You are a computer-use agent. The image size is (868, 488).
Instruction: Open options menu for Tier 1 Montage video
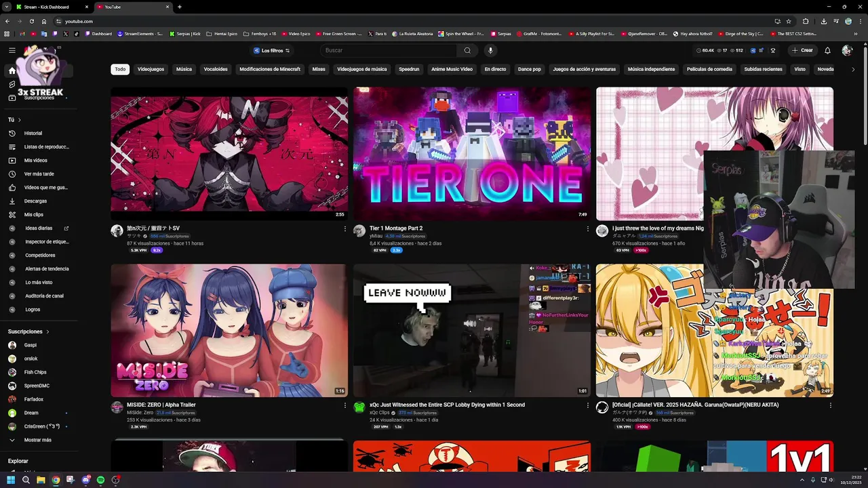[x=588, y=229]
